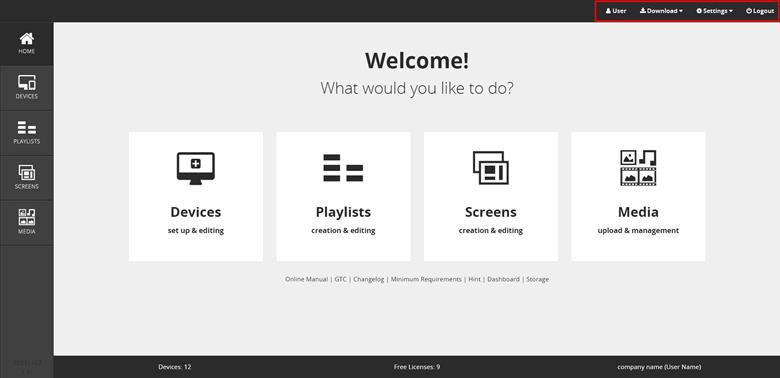The image size is (780, 378).
Task: Expand the Settings dropdown menu
Action: 714,11
